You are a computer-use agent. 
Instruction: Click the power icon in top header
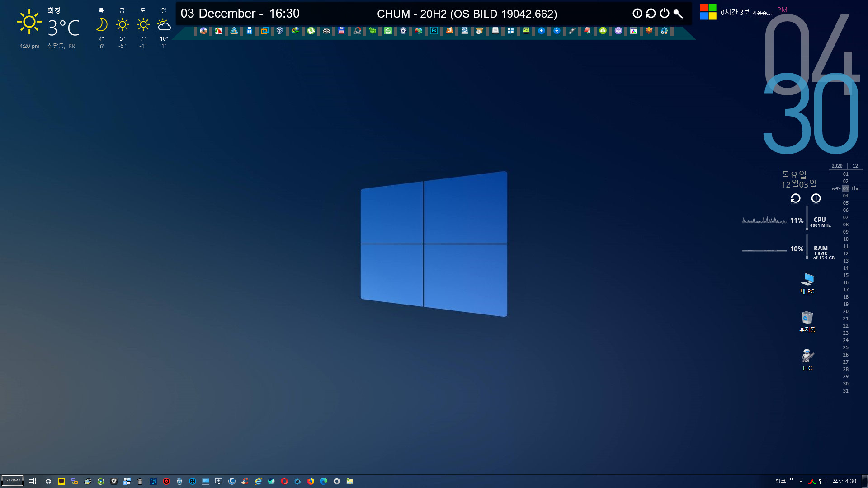665,14
